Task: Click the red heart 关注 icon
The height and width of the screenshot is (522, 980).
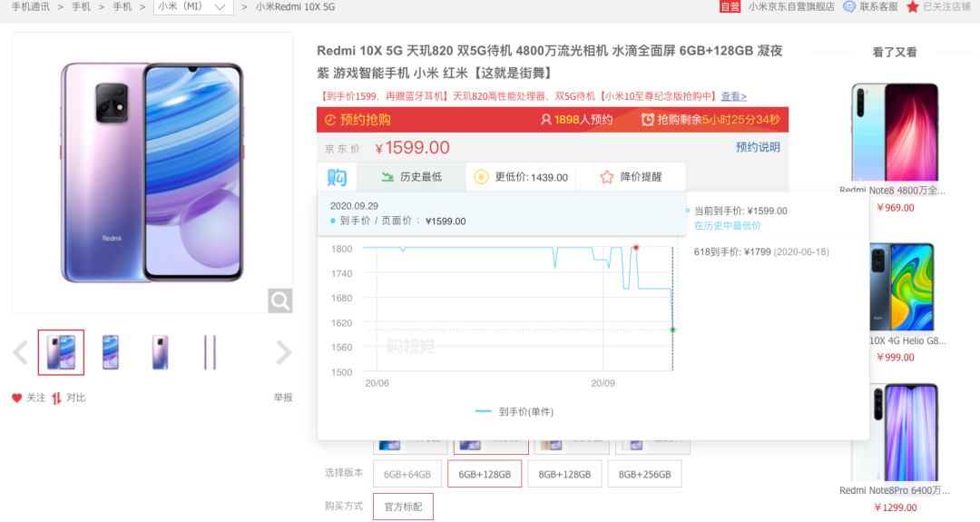Action: 17,398
